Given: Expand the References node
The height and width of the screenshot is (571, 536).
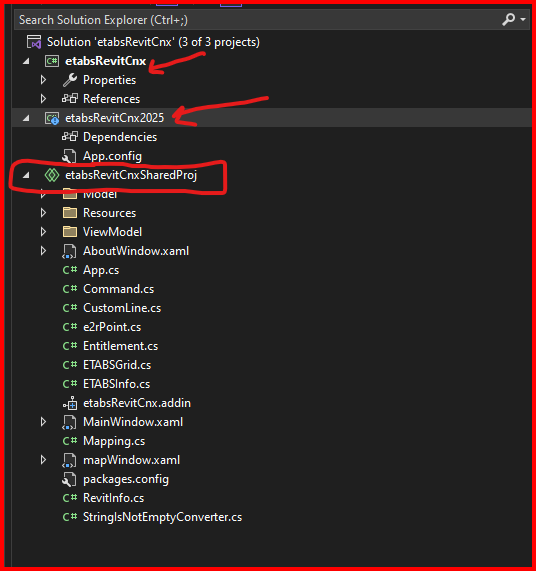Looking at the screenshot, I should pos(43,99).
